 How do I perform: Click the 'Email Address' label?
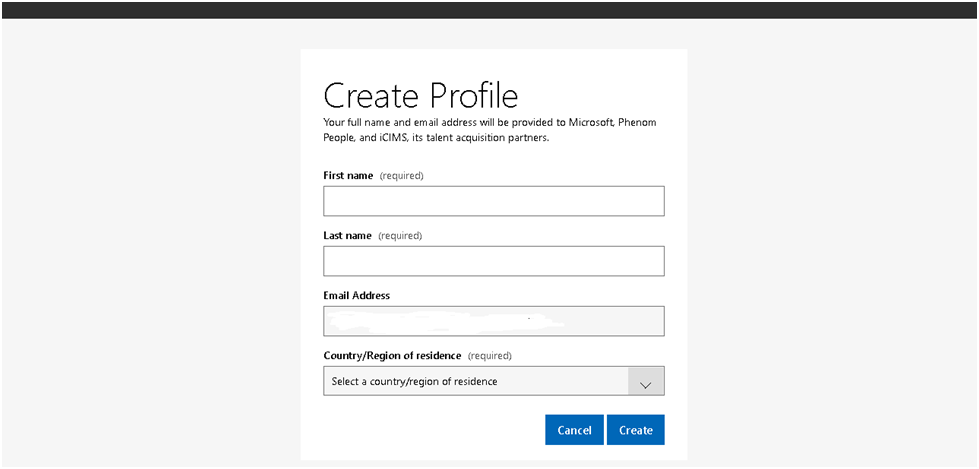357,295
